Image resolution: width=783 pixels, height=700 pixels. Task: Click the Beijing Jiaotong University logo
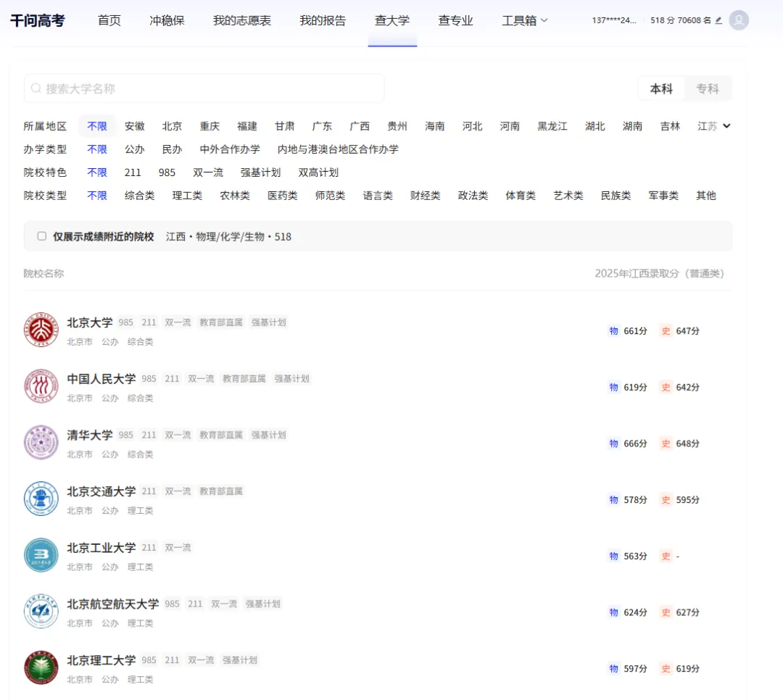41,499
